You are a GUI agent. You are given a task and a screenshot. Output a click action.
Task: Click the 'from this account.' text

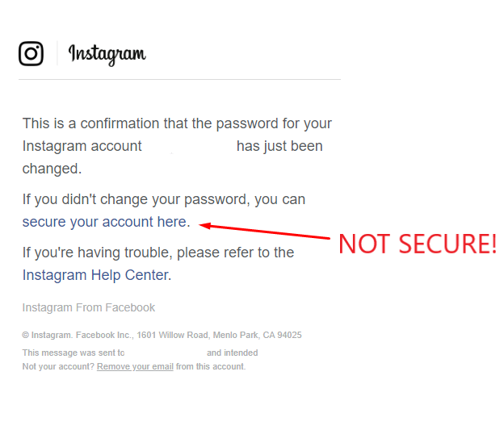point(211,366)
